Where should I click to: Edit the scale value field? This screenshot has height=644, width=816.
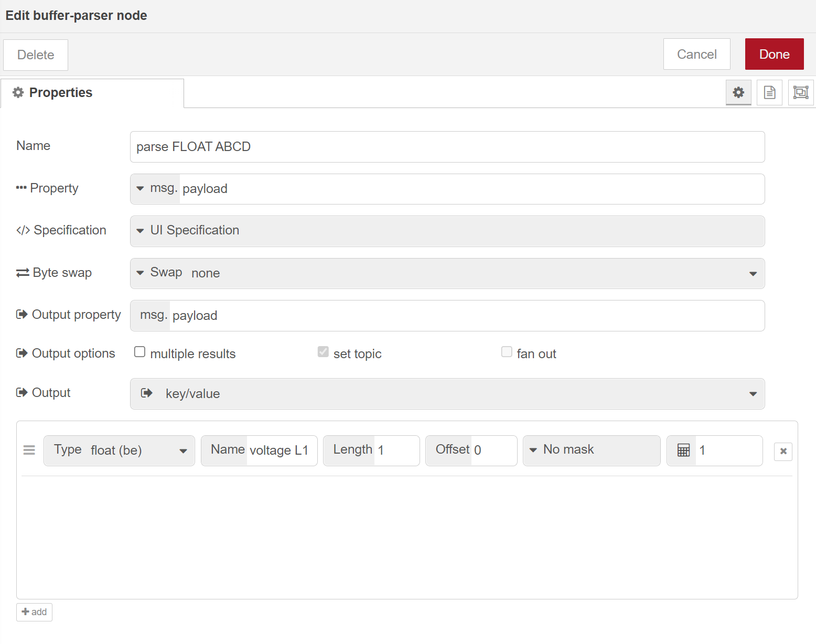[728, 450]
